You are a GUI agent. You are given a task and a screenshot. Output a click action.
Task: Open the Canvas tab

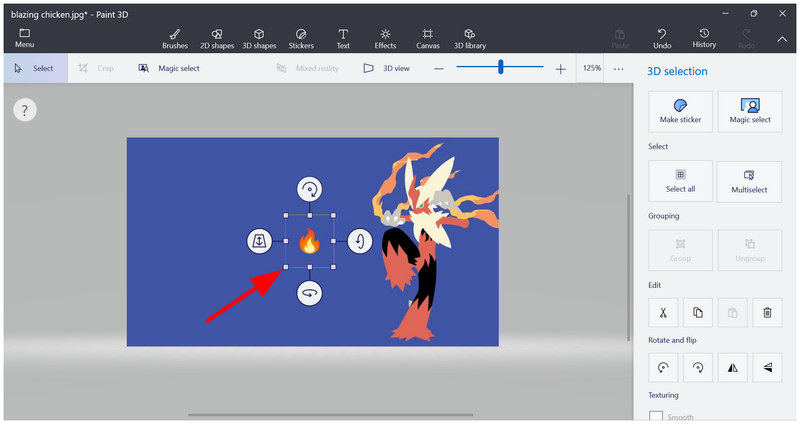point(428,39)
